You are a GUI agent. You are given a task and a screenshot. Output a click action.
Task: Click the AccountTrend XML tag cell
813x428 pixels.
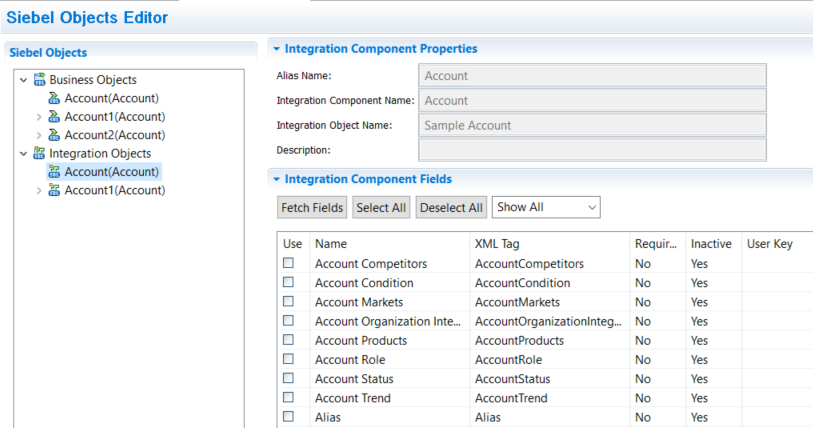click(x=511, y=398)
